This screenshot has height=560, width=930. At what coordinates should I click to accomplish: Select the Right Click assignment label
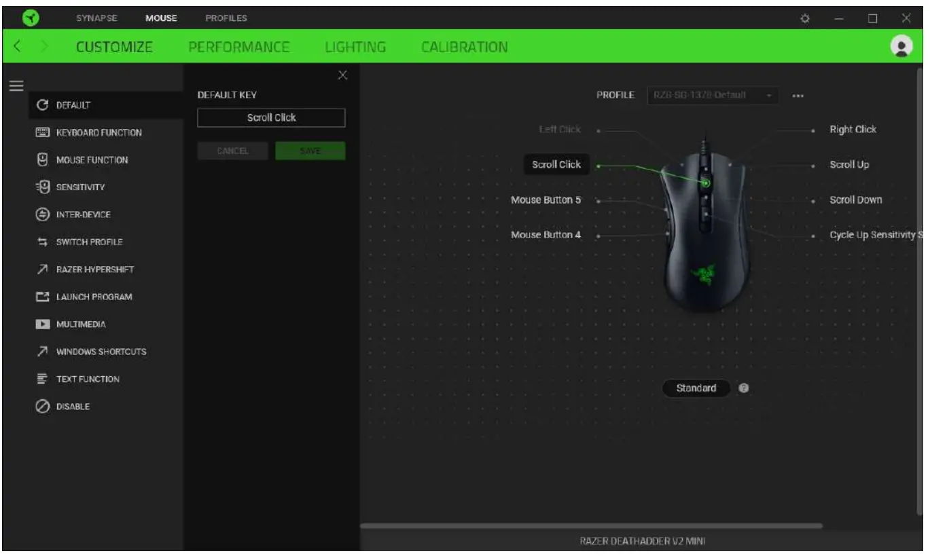click(853, 129)
